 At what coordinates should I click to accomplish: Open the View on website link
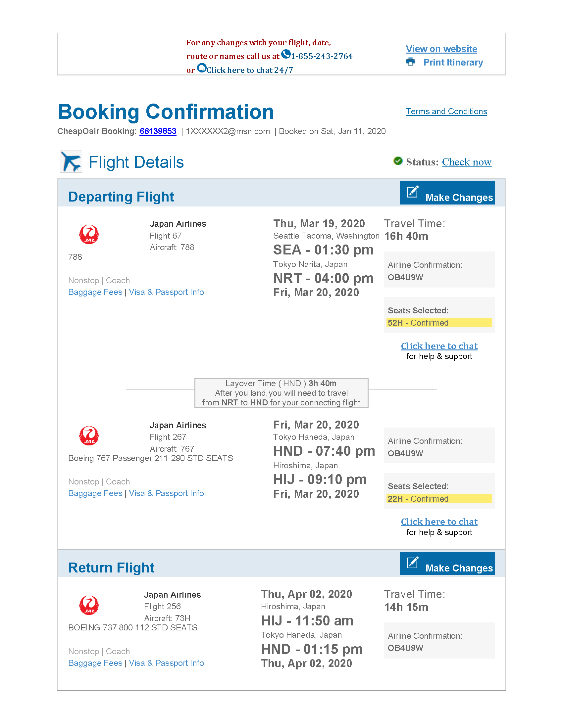[441, 49]
